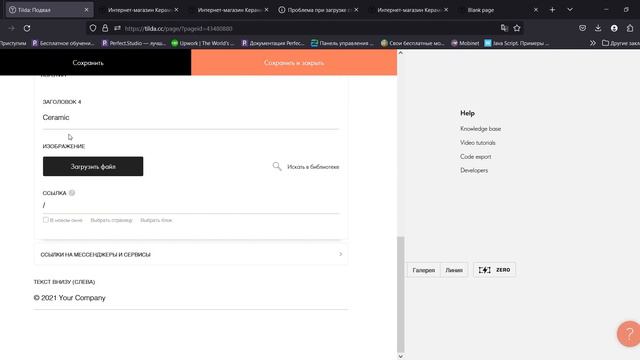This screenshot has width=640, height=360.
Task: Select the Галерея block category
Action: (424, 270)
